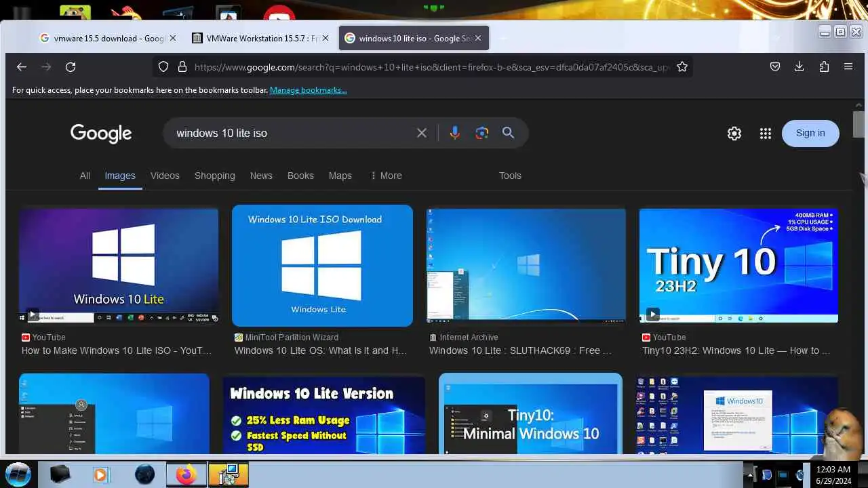This screenshot has height=488, width=868.
Task: Clear the Google search box
Action: 422,133
